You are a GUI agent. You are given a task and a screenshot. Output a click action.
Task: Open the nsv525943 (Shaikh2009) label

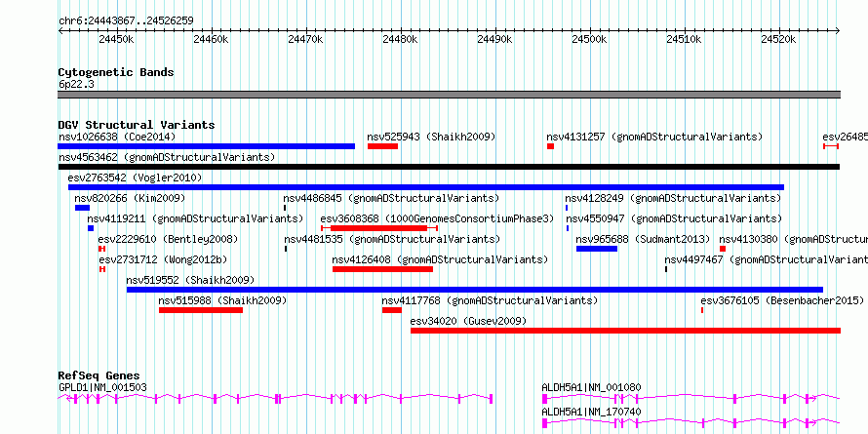click(x=431, y=137)
